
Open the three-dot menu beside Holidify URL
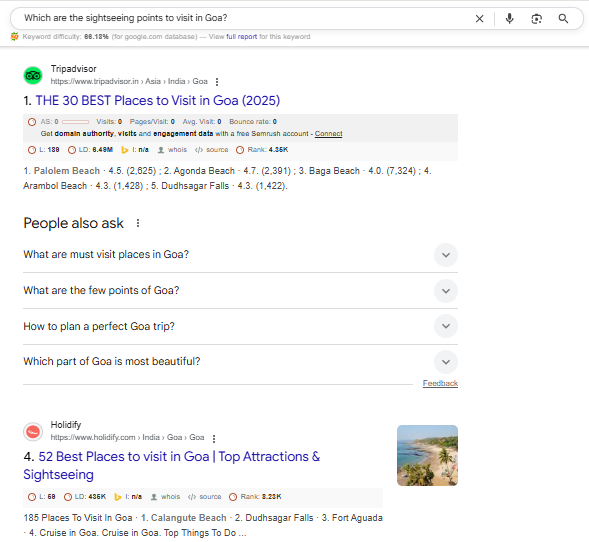coord(214,438)
